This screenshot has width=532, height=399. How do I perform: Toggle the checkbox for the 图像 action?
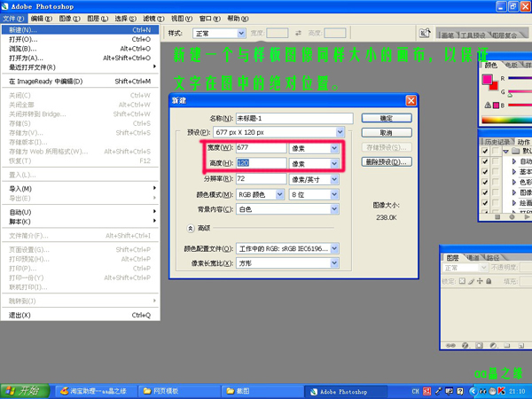pyautogui.click(x=485, y=192)
